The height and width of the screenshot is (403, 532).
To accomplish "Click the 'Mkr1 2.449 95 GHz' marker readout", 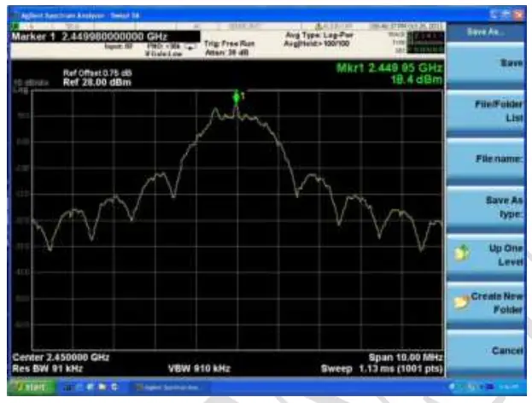I will 389,67.
